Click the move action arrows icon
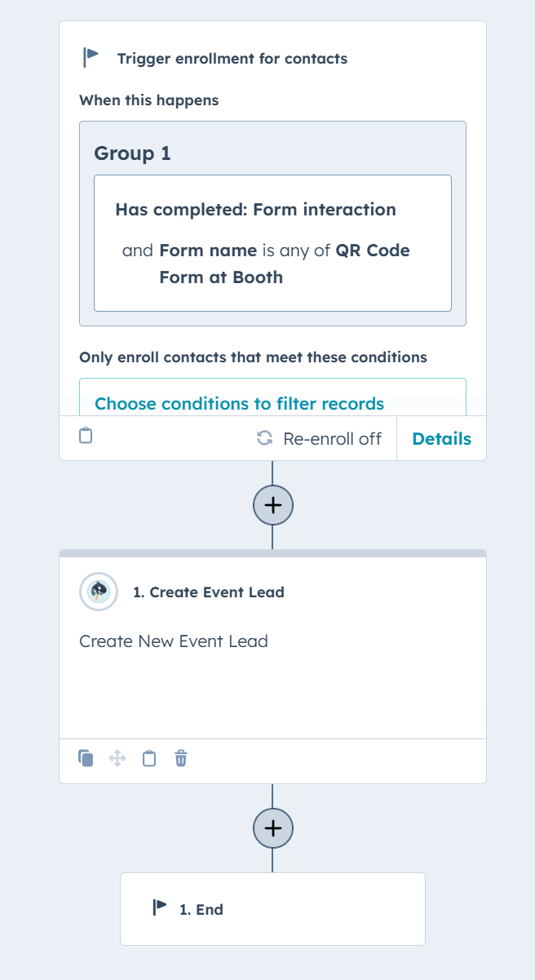Viewport: 535px width, 980px height. [117, 759]
